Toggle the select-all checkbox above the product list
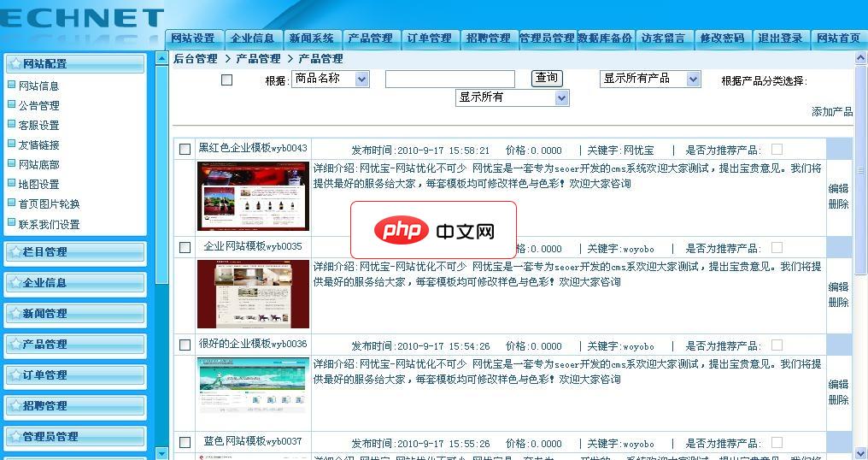 point(226,80)
